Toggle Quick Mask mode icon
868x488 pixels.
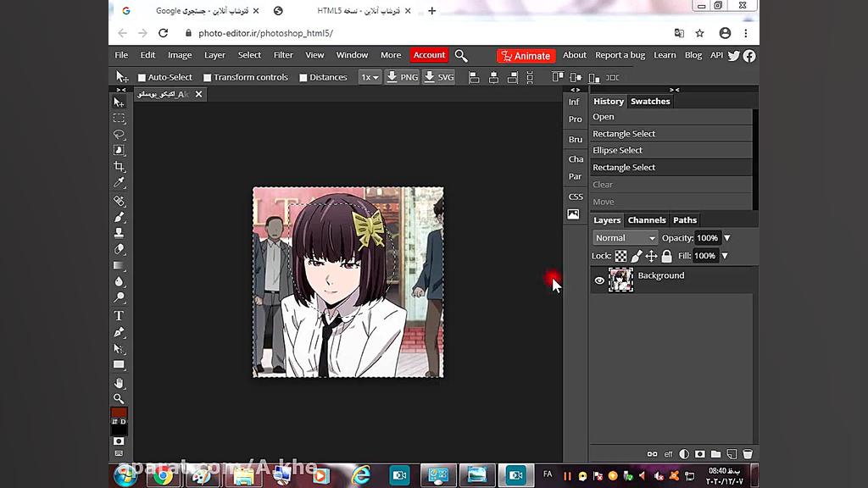[x=119, y=441]
